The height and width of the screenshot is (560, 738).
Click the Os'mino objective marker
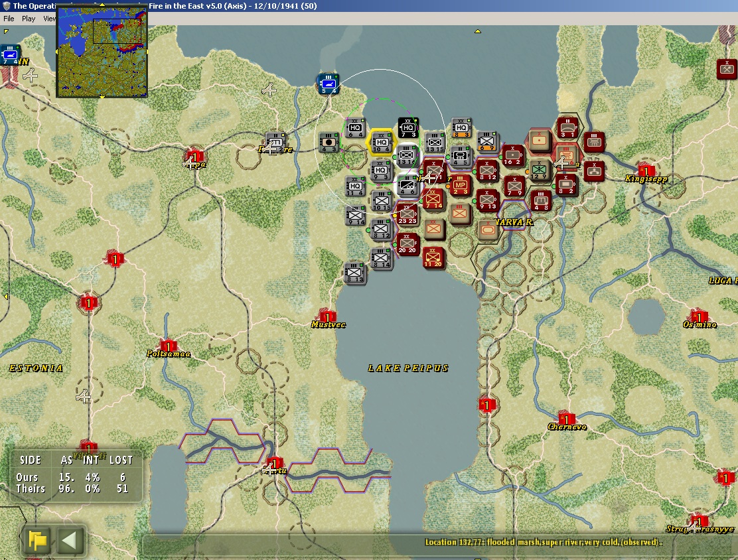pyautogui.click(x=699, y=316)
